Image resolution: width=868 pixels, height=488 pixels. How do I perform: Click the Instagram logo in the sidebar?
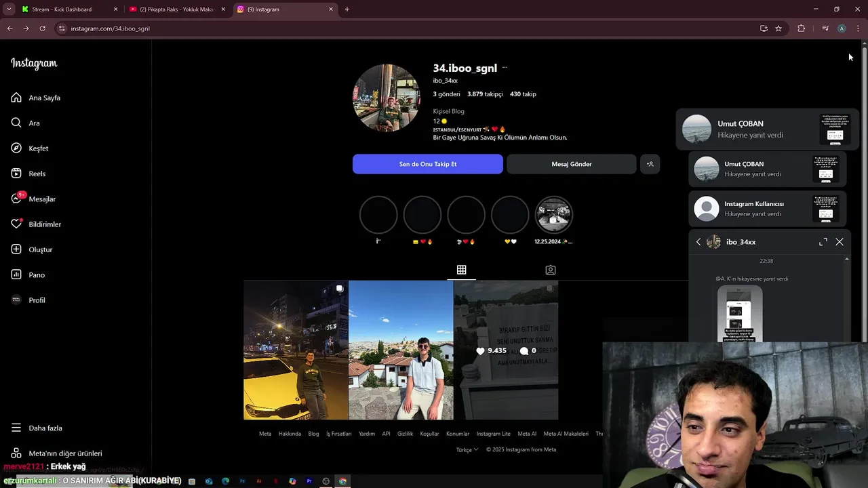[x=34, y=64]
